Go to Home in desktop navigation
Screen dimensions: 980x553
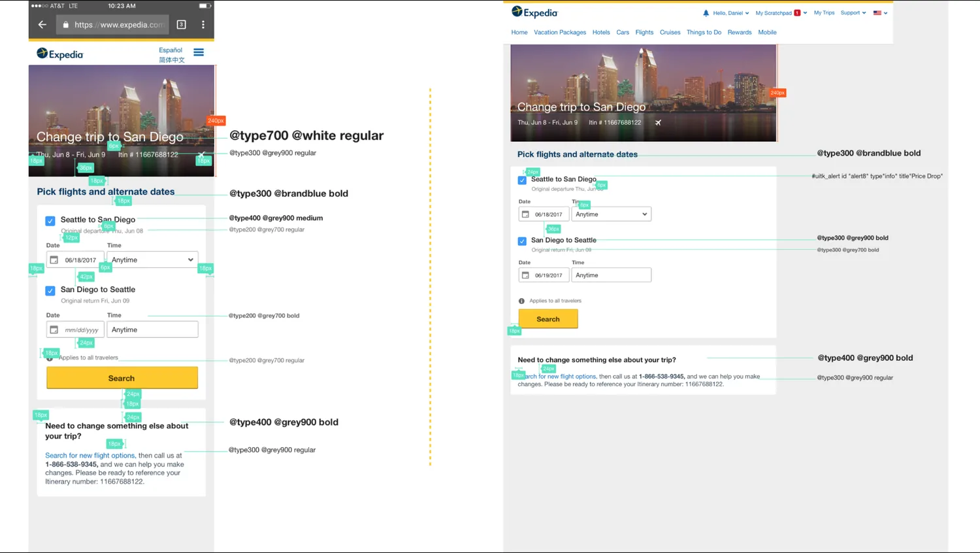(x=519, y=32)
